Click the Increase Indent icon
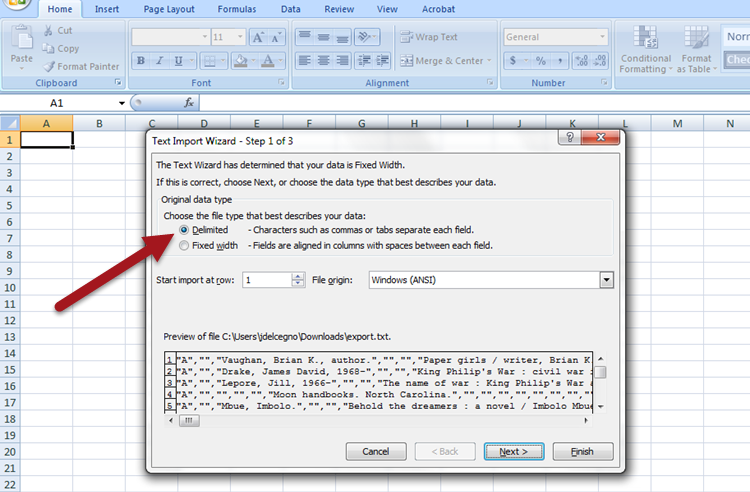 (383, 61)
